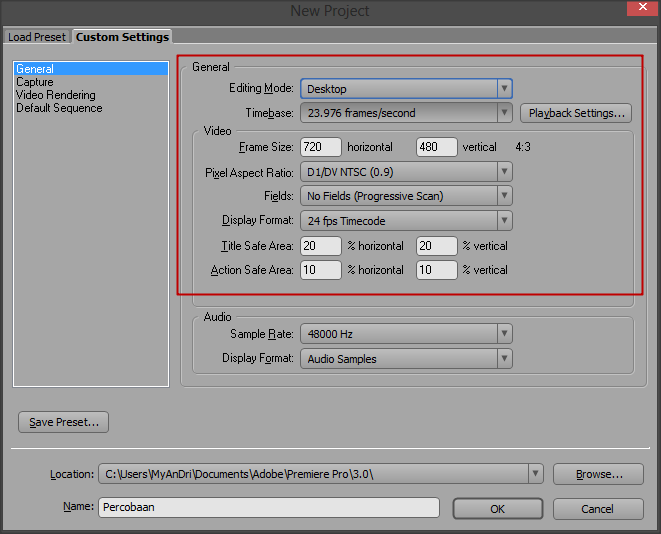Confirm with the OK button
The height and width of the screenshot is (534, 661).
497,509
